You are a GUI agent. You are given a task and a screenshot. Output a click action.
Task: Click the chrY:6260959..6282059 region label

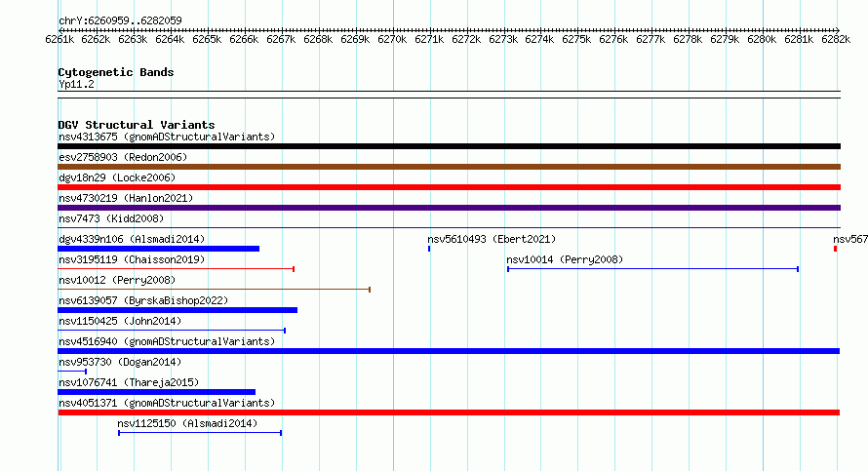point(120,20)
